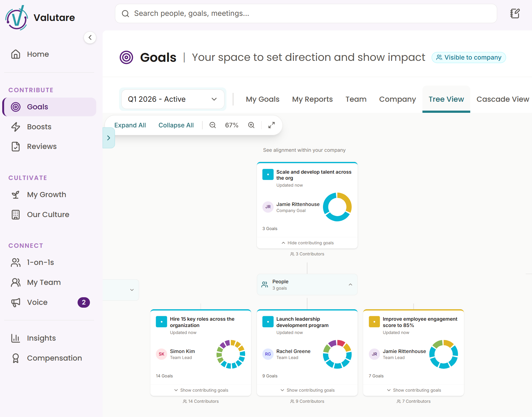Switch to the My Goals tab
This screenshot has height=417, width=532.
point(263,99)
